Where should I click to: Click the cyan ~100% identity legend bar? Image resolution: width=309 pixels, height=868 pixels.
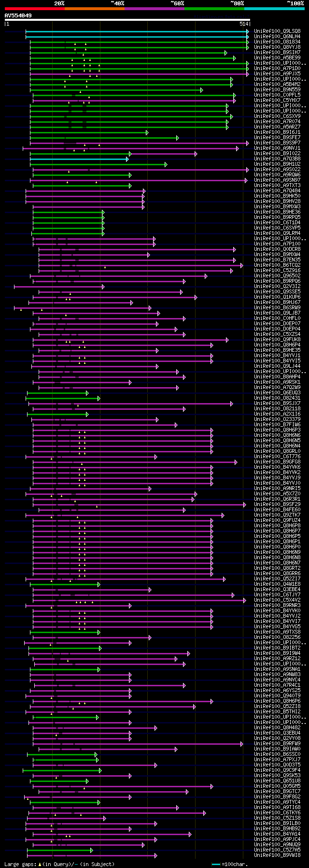[274, 9]
